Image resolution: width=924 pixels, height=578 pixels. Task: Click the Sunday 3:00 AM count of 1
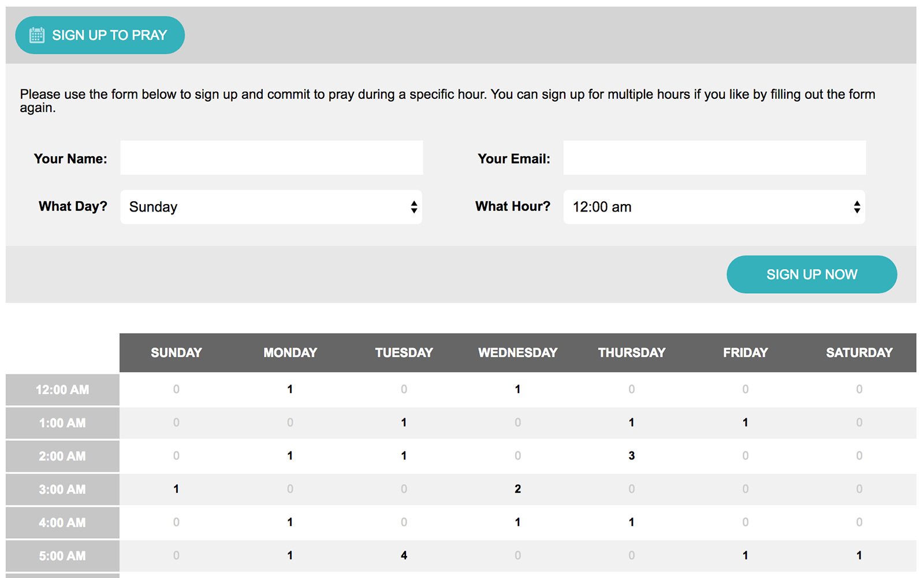pos(176,489)
